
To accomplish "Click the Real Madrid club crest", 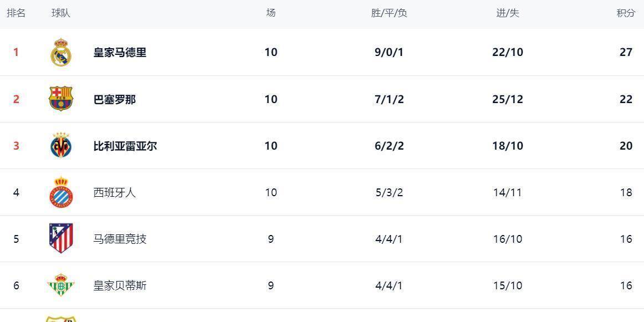I will pyautogui.click(x=61, y=53).
